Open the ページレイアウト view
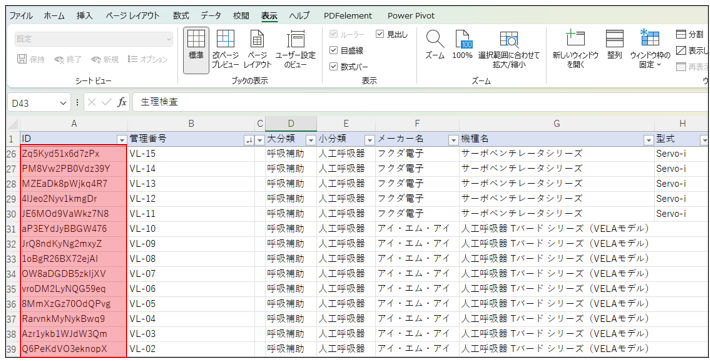 (257, 50)
